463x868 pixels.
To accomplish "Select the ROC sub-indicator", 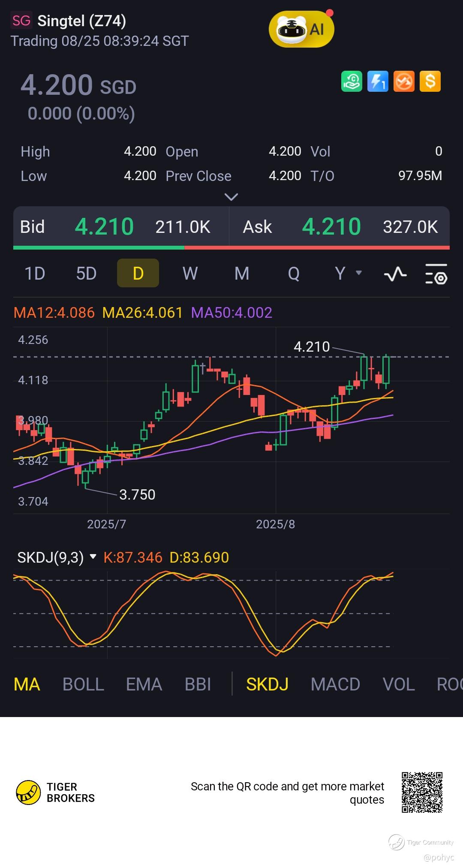I will (x=449, y=684).
